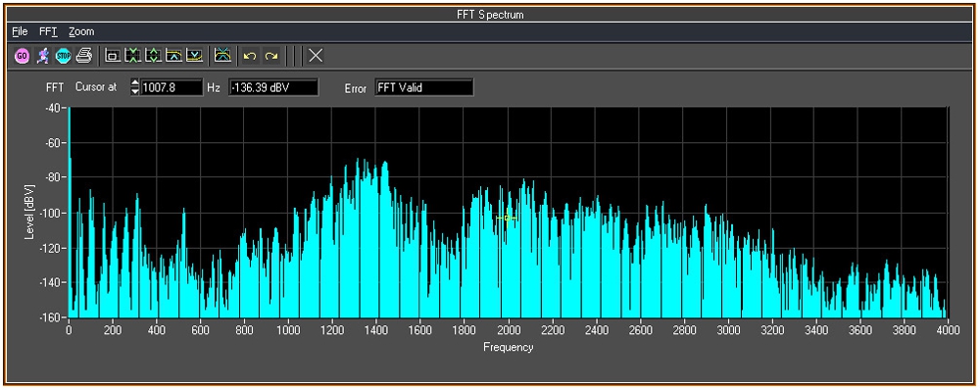This screenshot has width=980, height=390.
Task: Click the running man icon
Action: coord(42,56)
